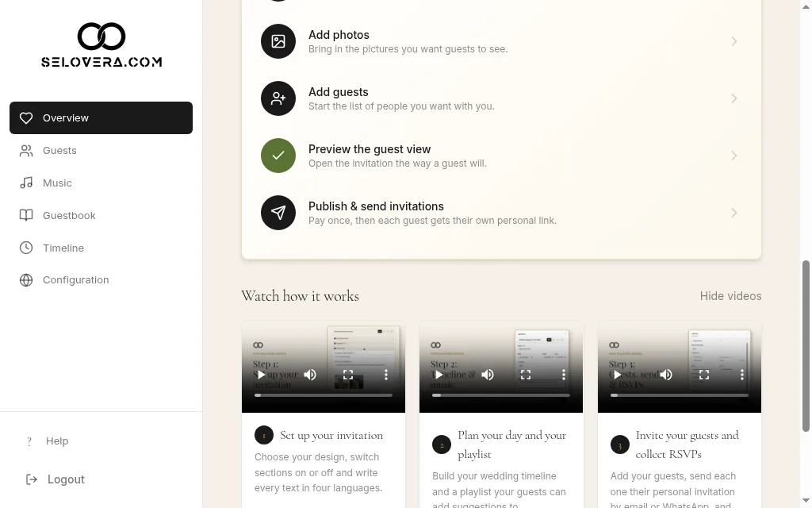Click the Logout arrow icon
The width and height of the screenshot is (812, 508).
32,479
